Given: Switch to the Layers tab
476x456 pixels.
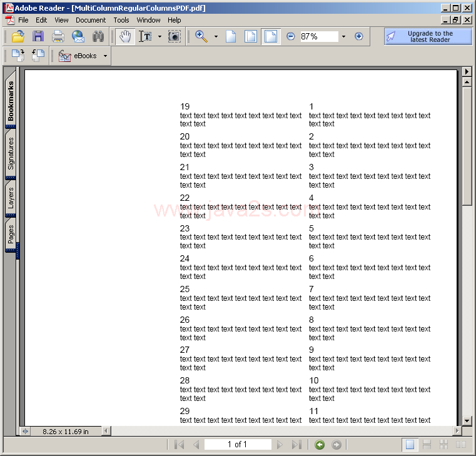Looking at the screenshot, I should click(x=11, y=198).
